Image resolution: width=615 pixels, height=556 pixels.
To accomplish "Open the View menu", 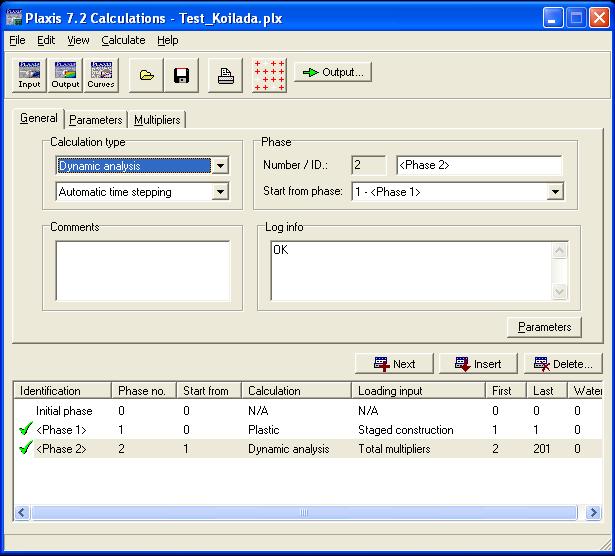I will [78, 40].
